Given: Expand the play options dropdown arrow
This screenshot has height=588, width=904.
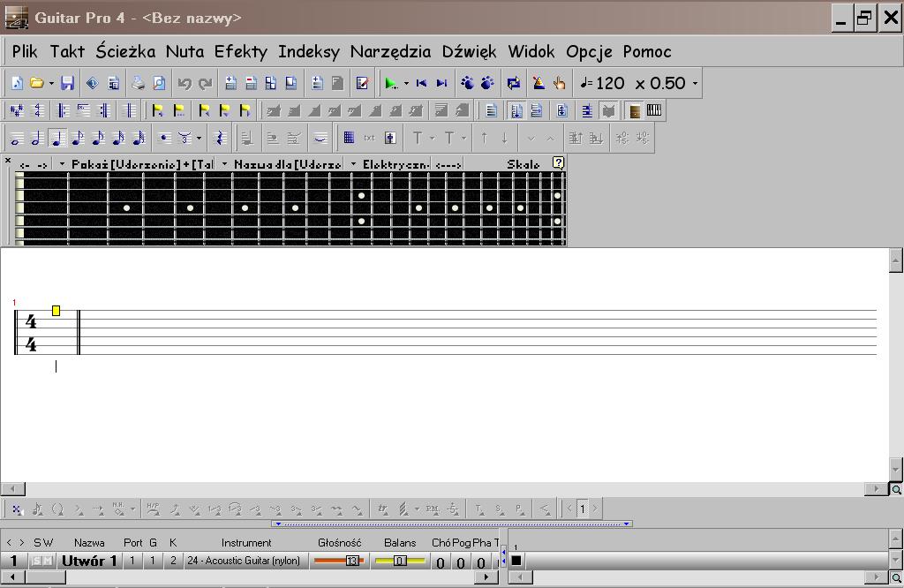Looking at the screenshot, I should (406, 84).
